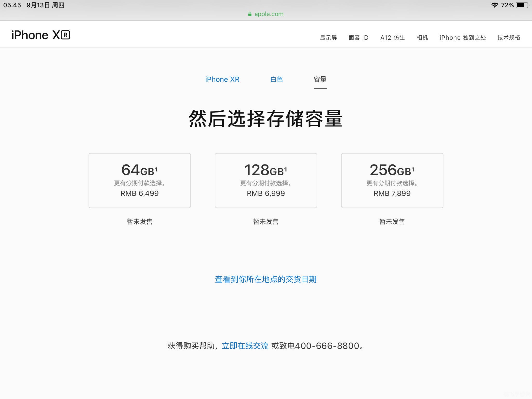Tap the padlock icon in address bar
This screenshot has width=532, height=399.
point(250,14)
